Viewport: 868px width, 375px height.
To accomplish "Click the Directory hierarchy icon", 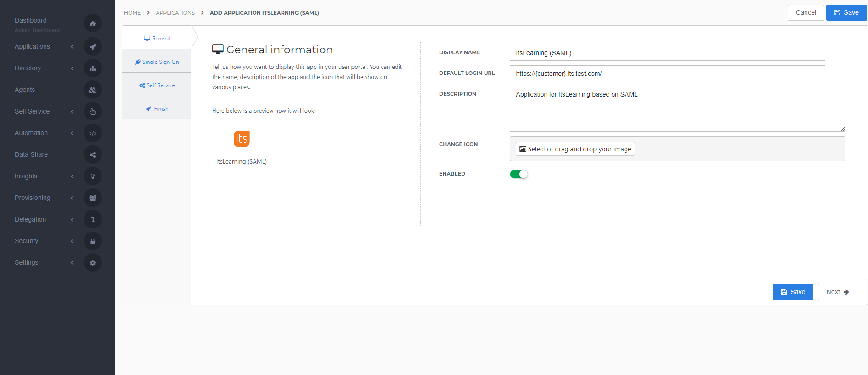I will pyautogui.click(x=93, y=68).
